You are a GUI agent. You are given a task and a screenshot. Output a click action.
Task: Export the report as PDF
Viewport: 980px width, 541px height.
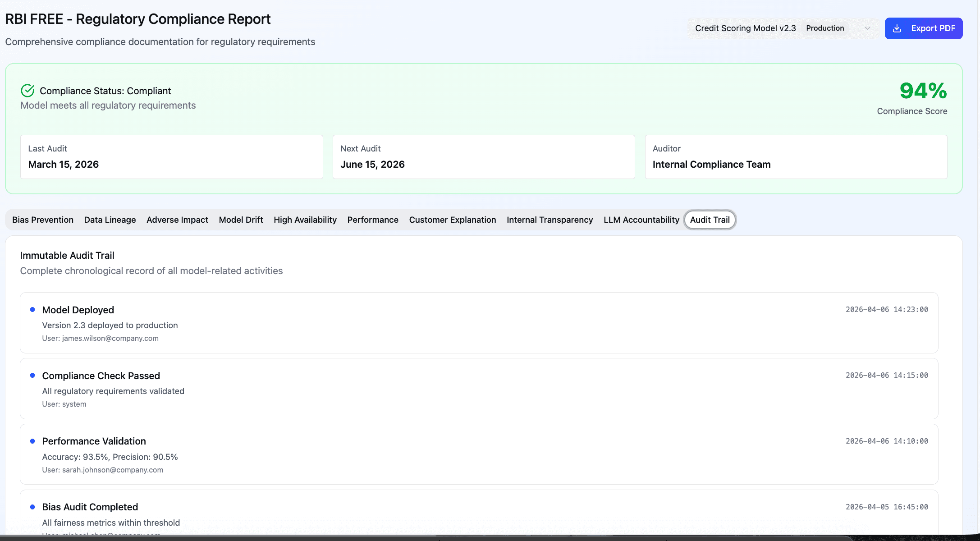click(x=924, y=28)
